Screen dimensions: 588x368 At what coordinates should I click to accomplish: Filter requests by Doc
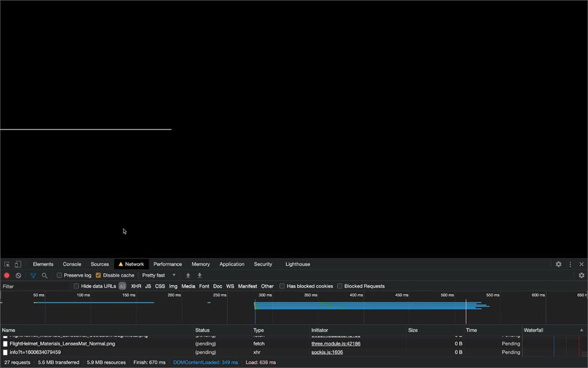tap(218, 286)
